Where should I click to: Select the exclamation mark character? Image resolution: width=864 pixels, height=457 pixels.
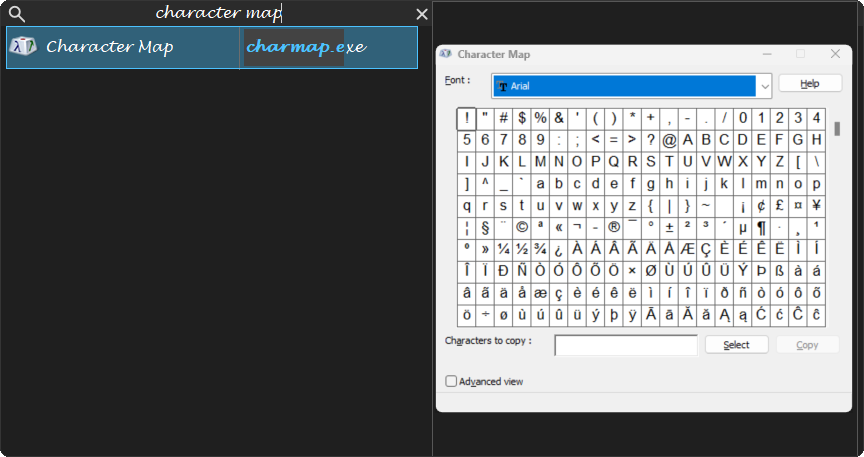[467, 119]
